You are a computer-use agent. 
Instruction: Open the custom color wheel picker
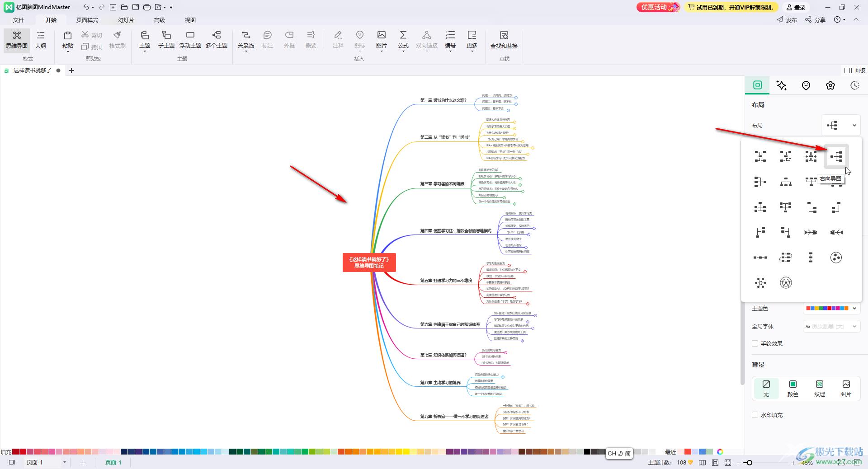coord(720,451)
